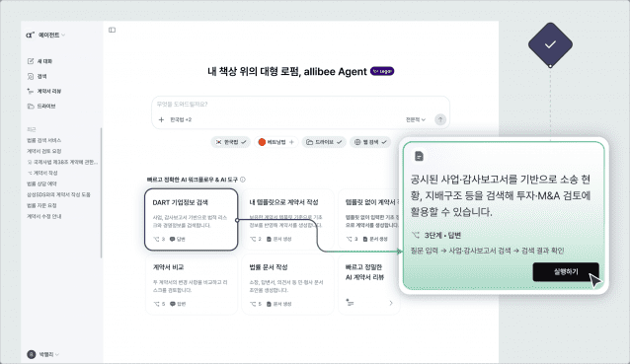Screen dimensions: 630x364
Task: Select the DART 기업정보 검색 card
Action: (192, 220)
